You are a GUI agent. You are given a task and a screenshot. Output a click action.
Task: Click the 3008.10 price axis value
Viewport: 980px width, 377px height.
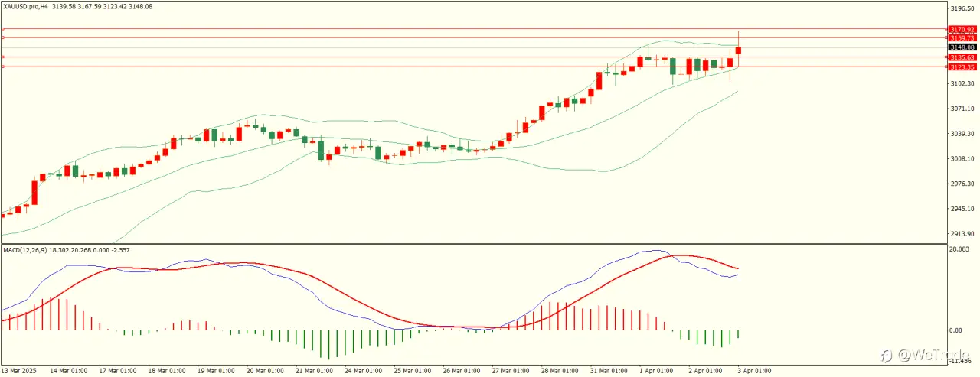(x=962, y=159)
